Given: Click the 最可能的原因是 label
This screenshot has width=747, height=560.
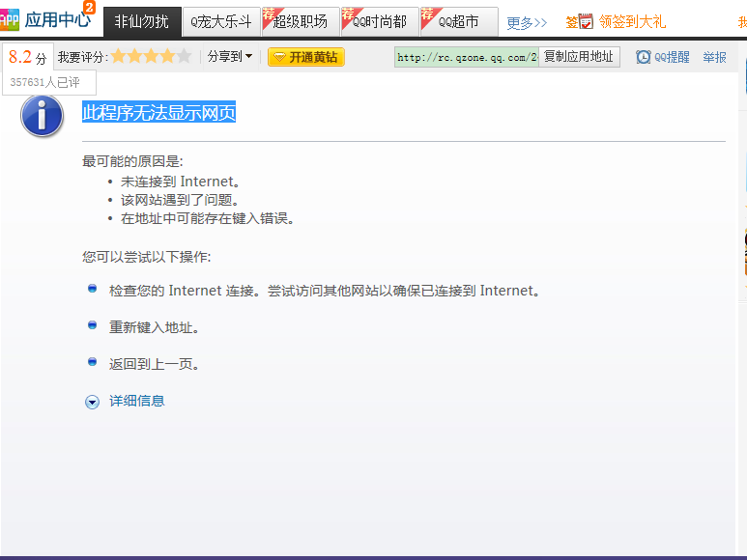Looking at the screenshot, I should (132, 161).
